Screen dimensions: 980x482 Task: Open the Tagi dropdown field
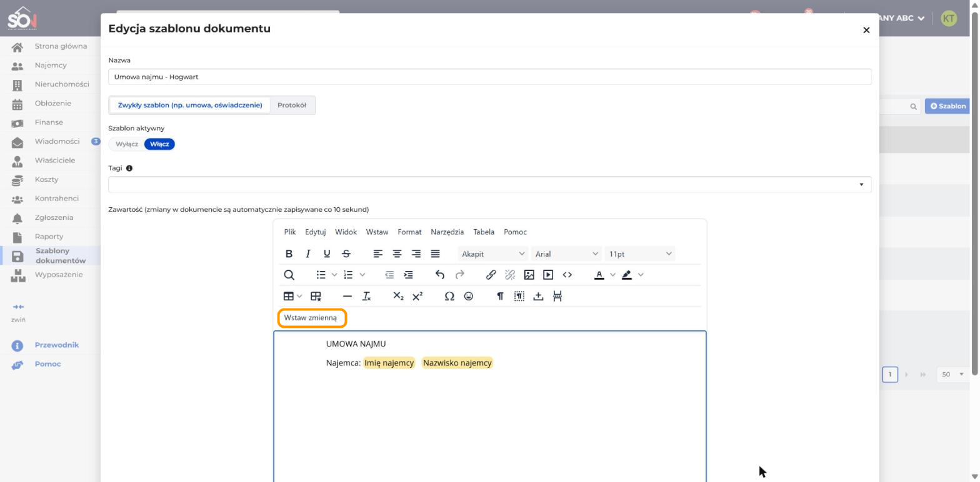(x=490, y=184)
